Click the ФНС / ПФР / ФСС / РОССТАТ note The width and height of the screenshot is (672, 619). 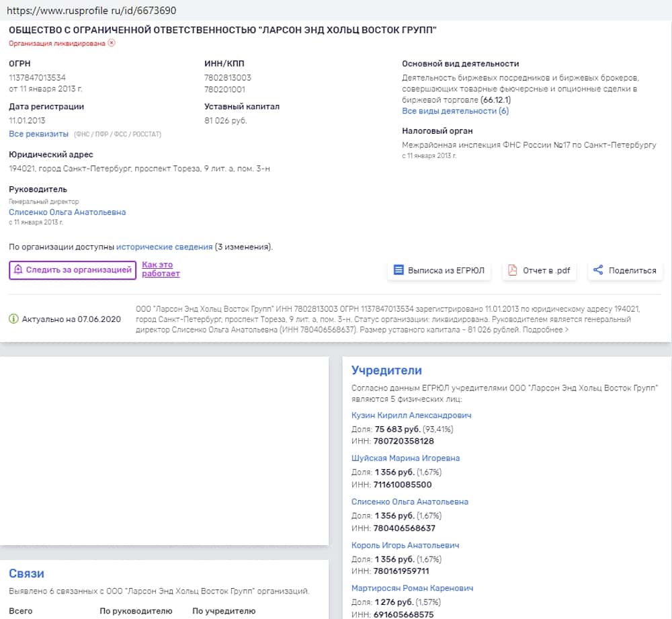pyautogui.click(x=118, y=134)
